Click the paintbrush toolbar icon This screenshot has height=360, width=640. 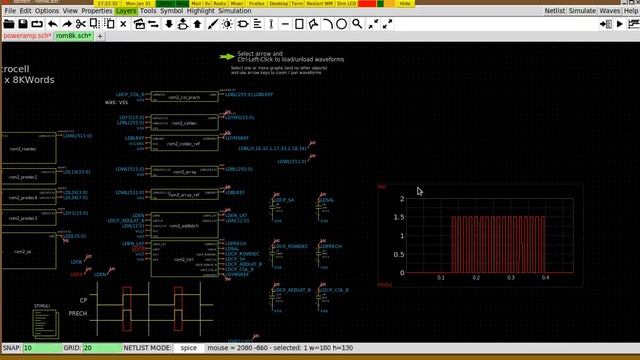tap(213, 24)
